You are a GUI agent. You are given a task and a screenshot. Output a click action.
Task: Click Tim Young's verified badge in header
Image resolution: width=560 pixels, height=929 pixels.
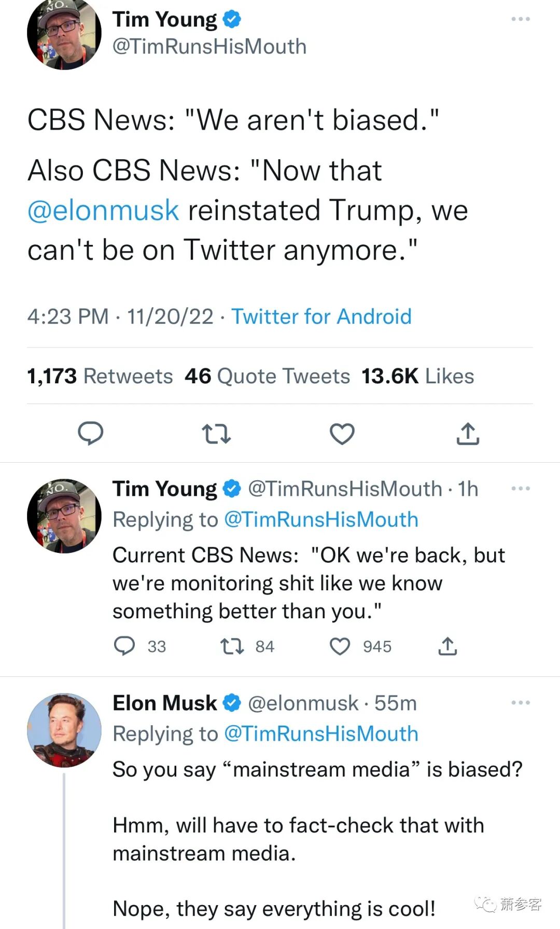[232, 19]
